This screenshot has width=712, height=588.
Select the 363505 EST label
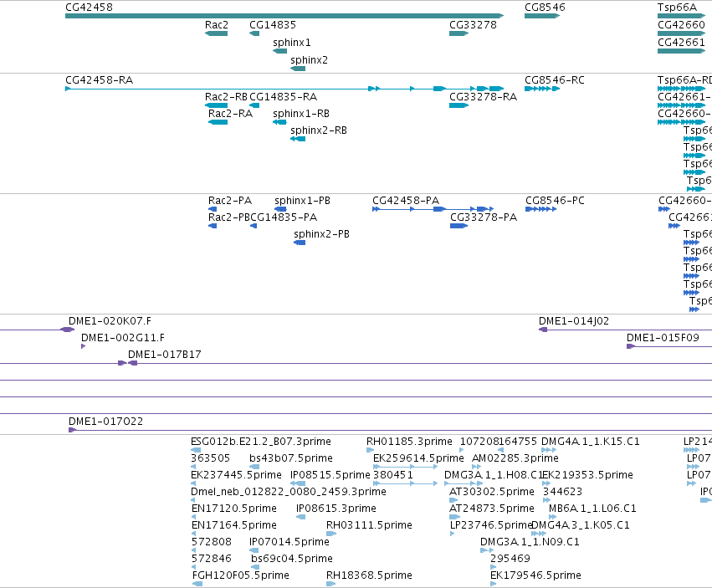(x=211, y=458)
